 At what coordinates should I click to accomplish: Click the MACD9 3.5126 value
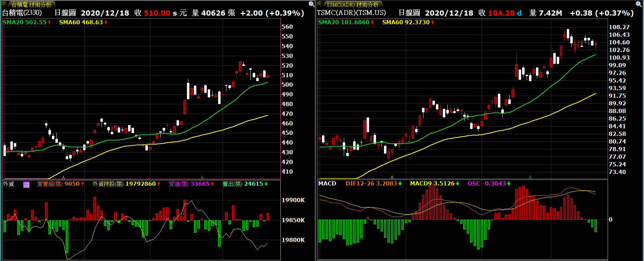click(x=435, y=183)
